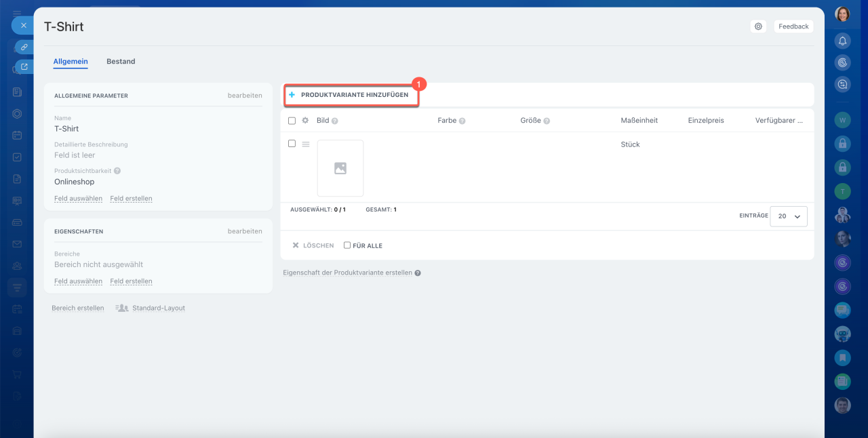Click the empty product image placeholder

coord(340,168)
